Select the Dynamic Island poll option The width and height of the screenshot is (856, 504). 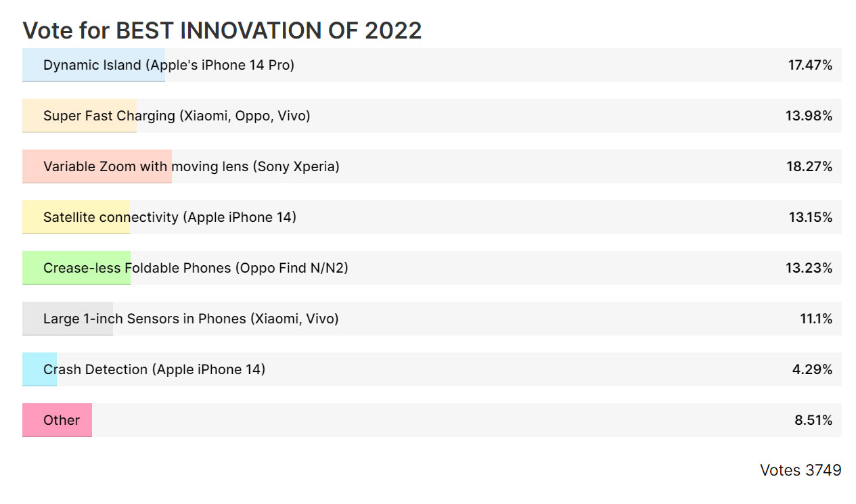(432, 65)
